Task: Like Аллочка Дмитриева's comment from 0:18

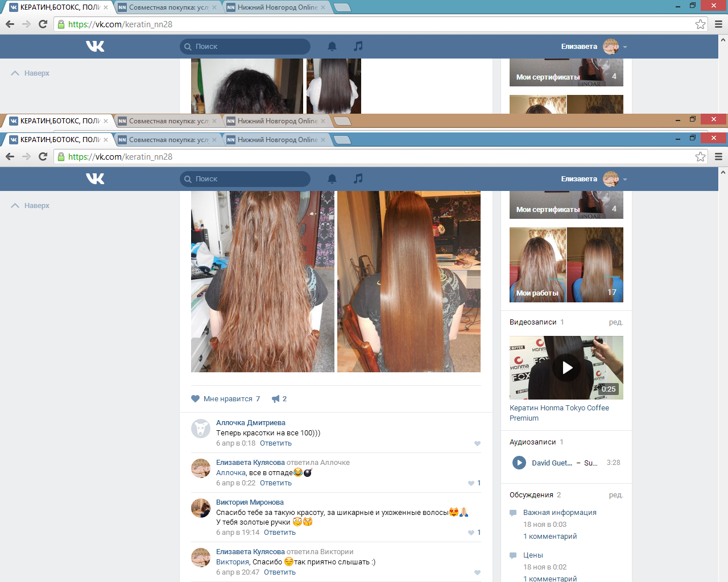Action: click(477, 444)
